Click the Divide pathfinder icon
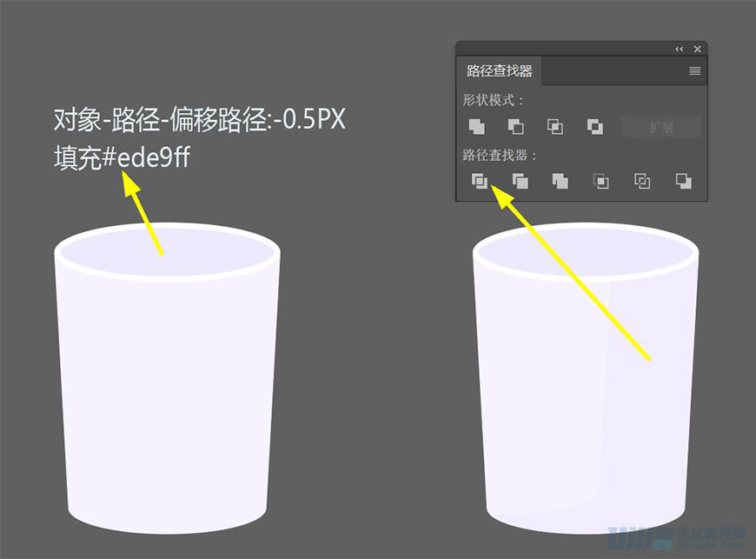This screenshot has height=559, width=756. pos(479,181)
